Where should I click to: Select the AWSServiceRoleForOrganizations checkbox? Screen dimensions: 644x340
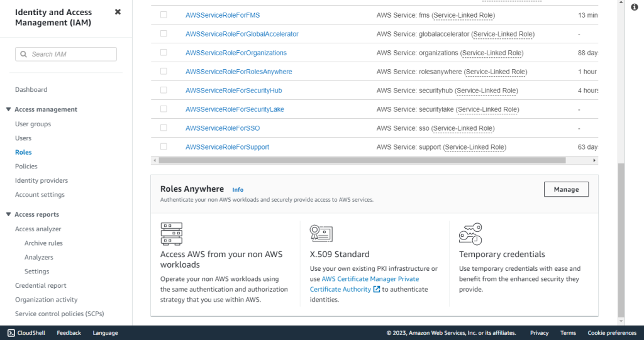[164, 53]
